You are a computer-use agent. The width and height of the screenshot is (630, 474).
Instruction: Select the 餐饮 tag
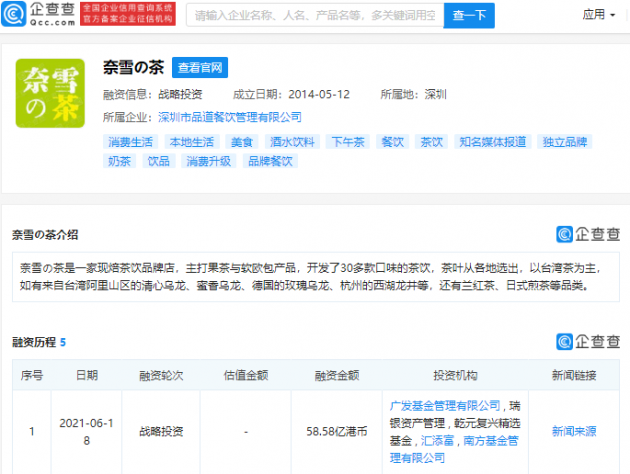tap(393, 142)
